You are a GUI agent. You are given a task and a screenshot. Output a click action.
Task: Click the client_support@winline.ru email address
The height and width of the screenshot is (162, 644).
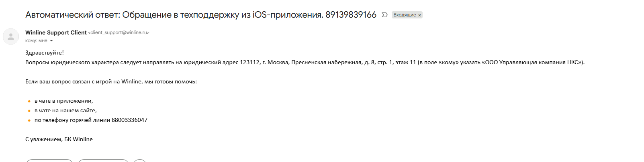tap(119, 32)
